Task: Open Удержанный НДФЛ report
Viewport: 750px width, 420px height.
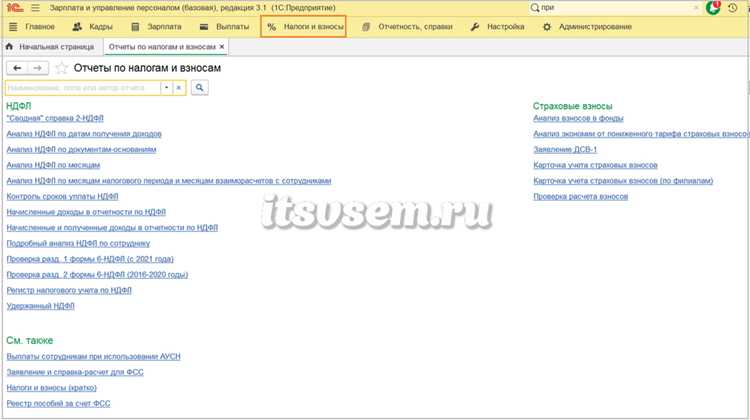Action: [x=40, y=306]
